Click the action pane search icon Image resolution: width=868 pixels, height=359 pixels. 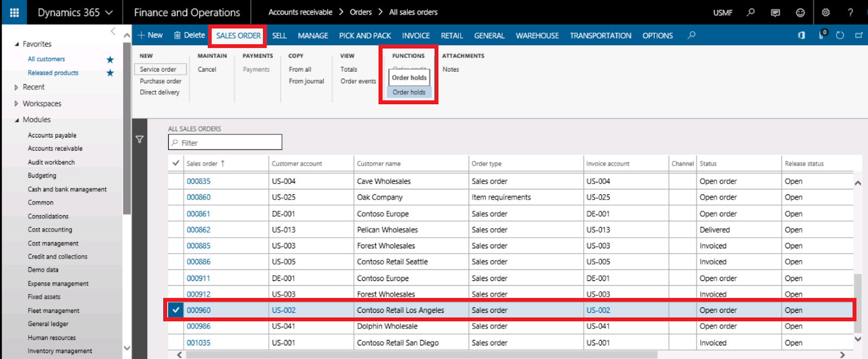pos(692,35)
